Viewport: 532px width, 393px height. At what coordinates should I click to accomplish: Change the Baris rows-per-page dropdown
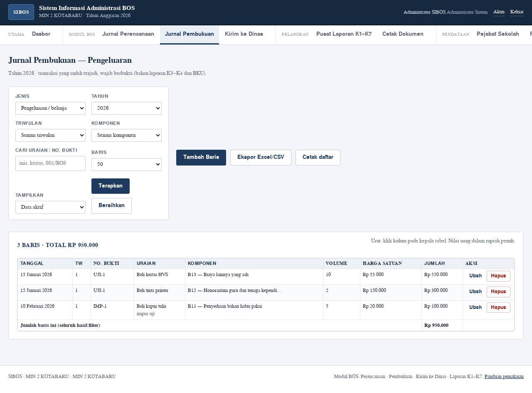126,164
